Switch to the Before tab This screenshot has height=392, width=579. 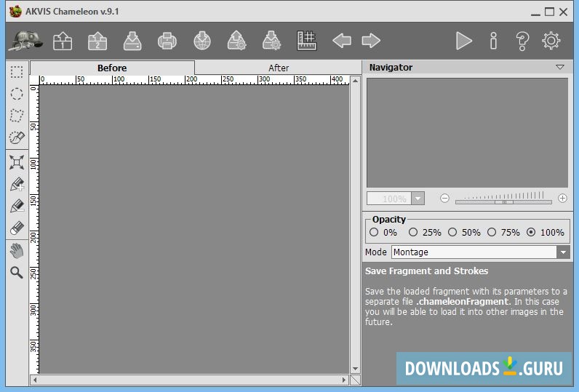pos(112,68)
